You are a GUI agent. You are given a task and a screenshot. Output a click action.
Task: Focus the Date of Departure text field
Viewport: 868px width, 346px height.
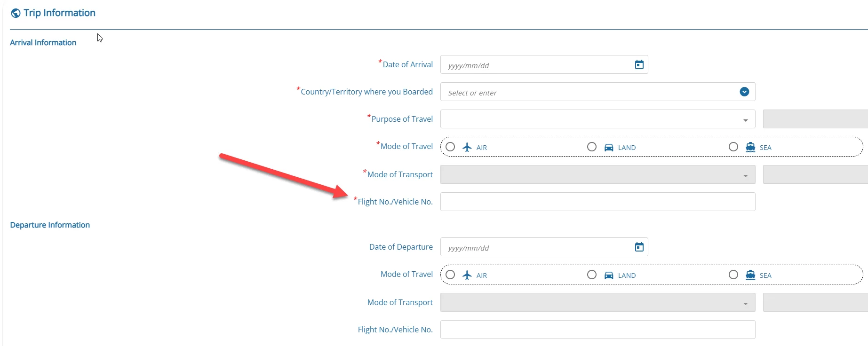(536, 247)
